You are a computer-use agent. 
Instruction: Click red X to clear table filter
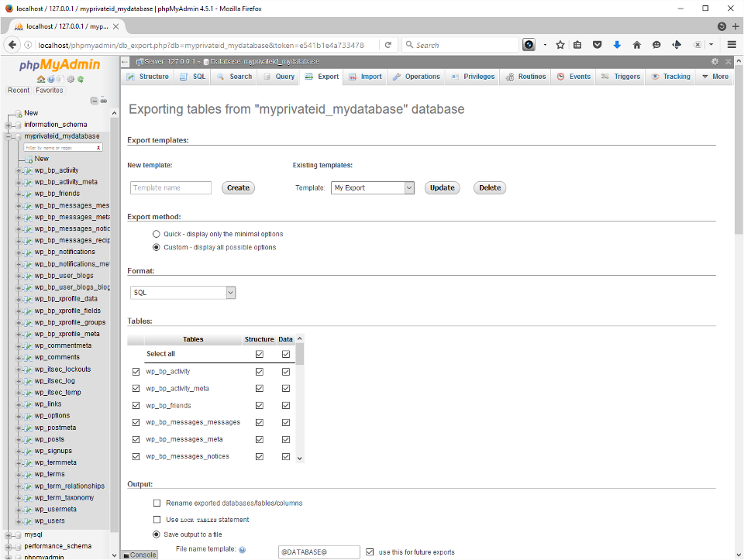coord(98,147)
